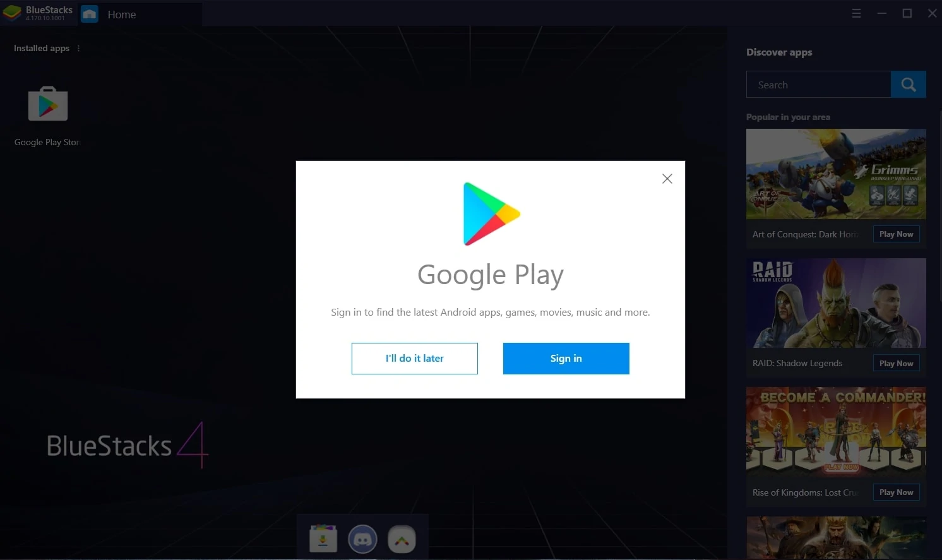Screen dimensions: 942x560
Task: Open the Art of Conquest banner image
Action: coord(836,174)
